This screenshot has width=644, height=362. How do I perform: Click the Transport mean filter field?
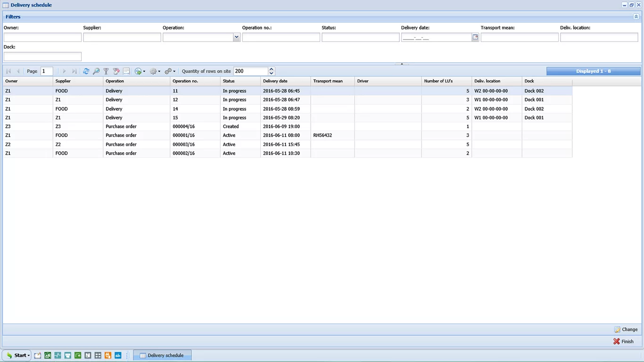click(520, 37)
